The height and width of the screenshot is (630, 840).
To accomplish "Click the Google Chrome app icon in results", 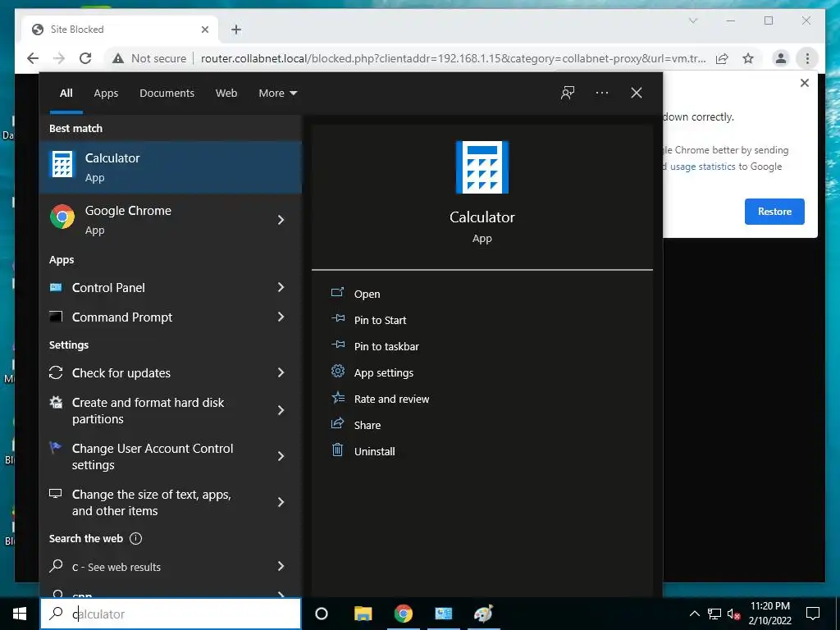I will 62,217.
